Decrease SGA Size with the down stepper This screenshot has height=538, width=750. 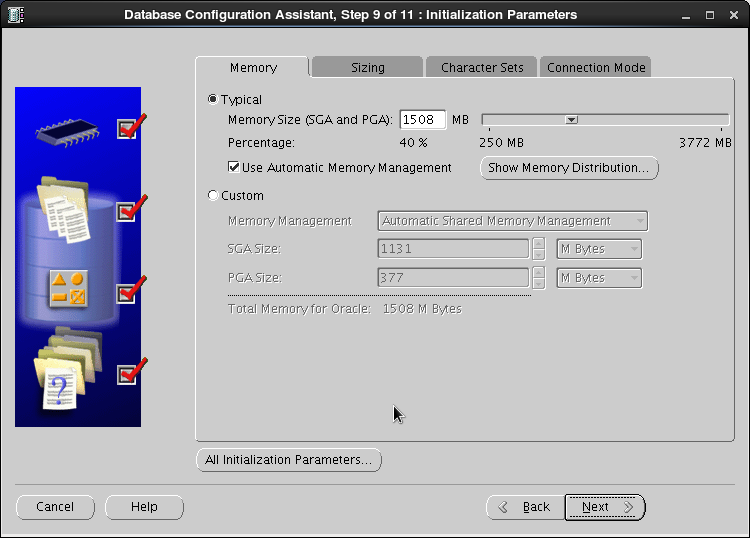[539, 254]
